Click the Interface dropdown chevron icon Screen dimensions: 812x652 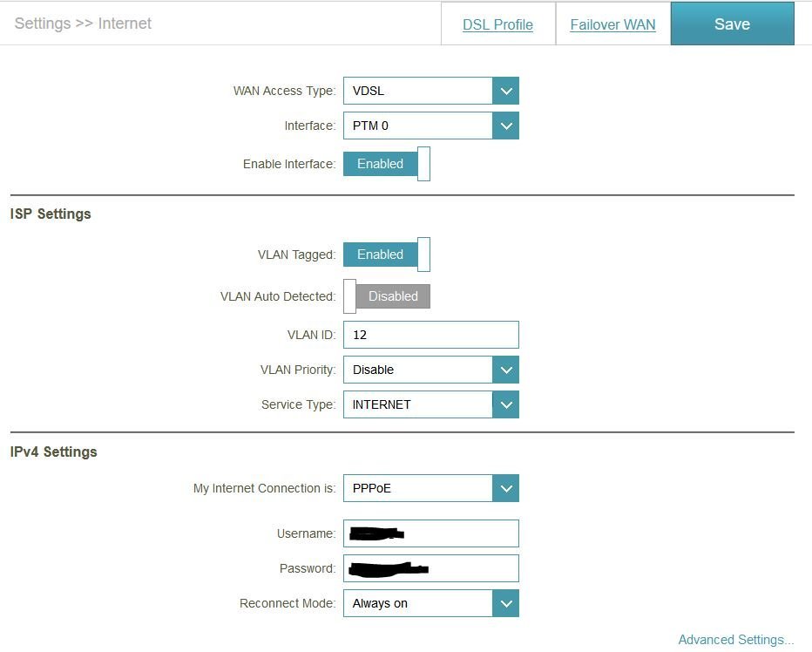click(505, 126)
